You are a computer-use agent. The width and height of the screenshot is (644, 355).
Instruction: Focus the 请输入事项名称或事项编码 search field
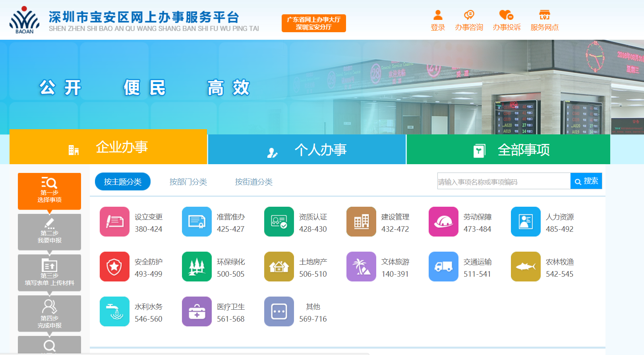coord(504,181)
